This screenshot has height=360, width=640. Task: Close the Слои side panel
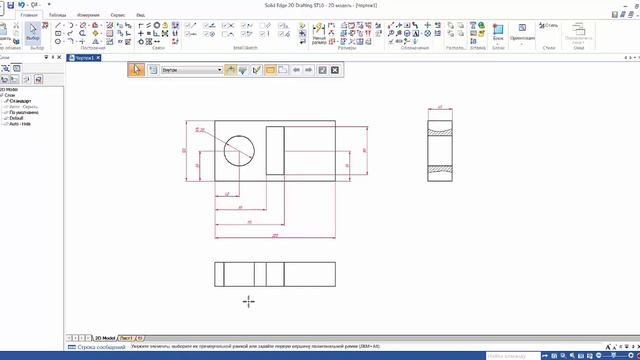[59, 57]
